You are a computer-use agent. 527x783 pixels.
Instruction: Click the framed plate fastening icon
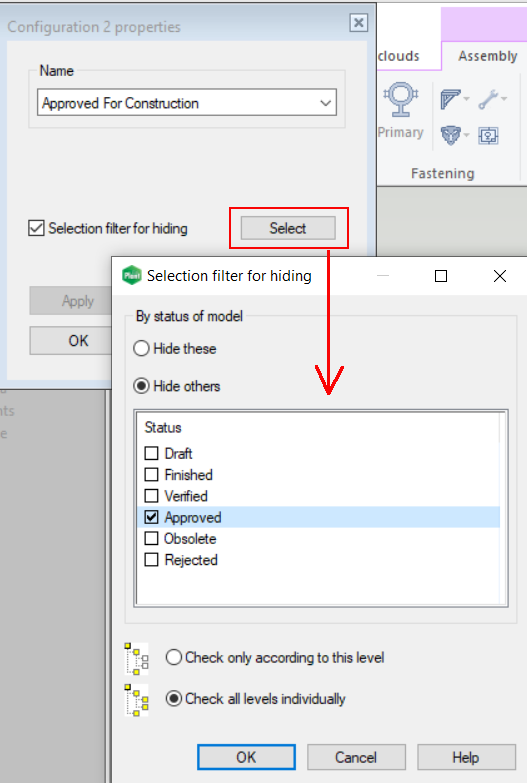(488, 135)
